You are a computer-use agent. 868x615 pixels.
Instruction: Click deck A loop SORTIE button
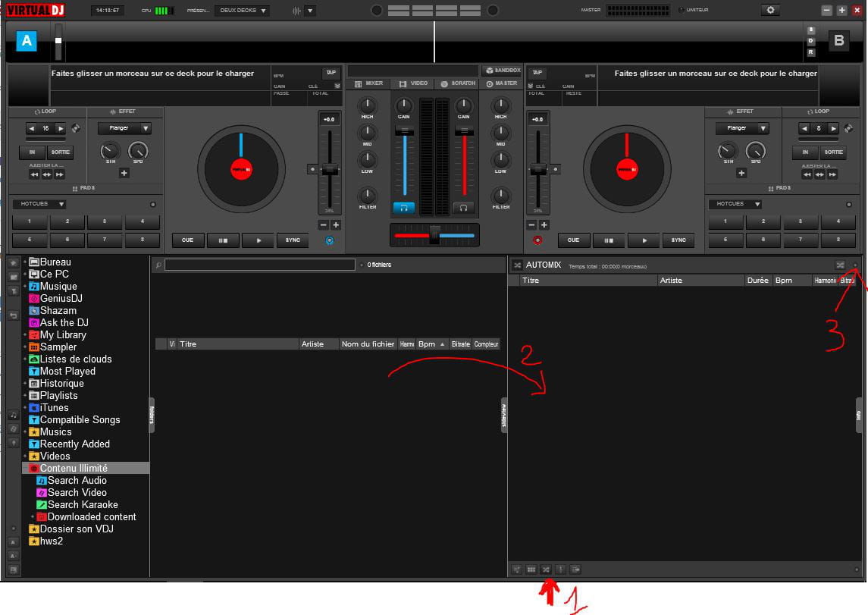point(61,152)
